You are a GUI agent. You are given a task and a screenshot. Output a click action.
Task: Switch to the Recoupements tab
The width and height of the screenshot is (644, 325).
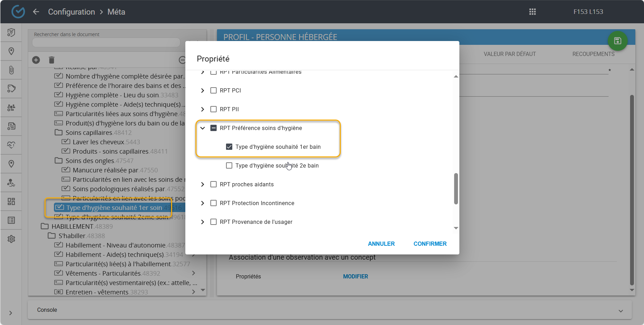tap(593, 54)
